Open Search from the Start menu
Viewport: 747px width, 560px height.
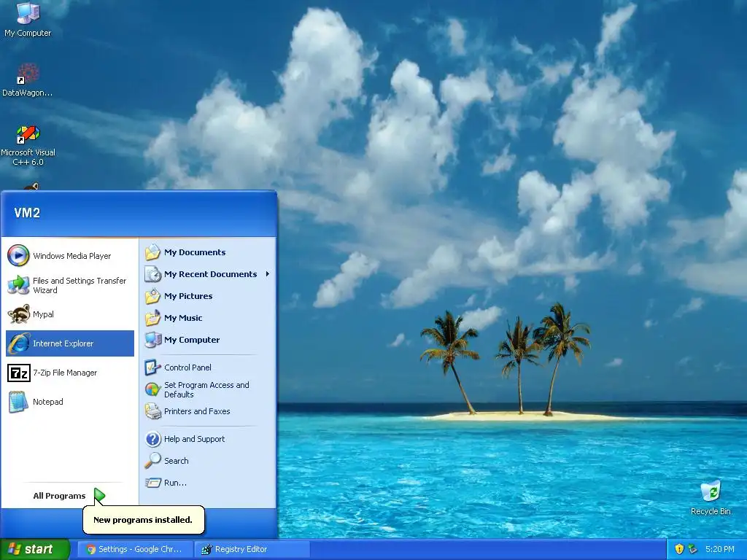tap(208, 461)
